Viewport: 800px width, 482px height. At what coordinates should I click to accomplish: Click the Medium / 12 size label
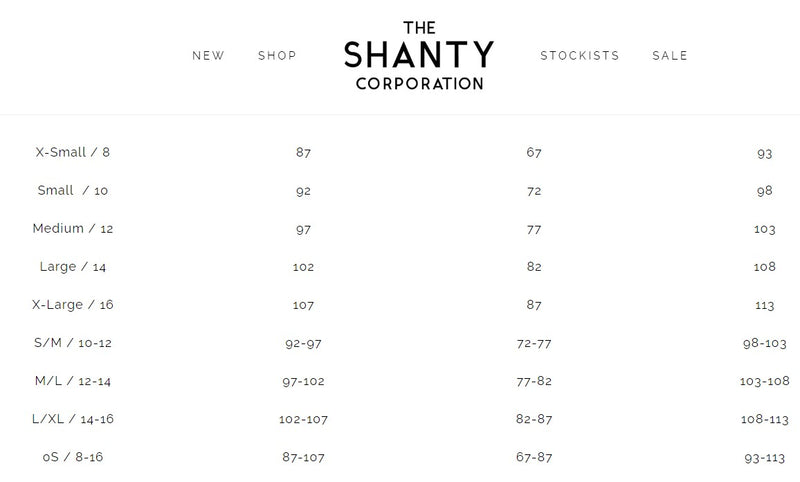[x=73, y=229]
